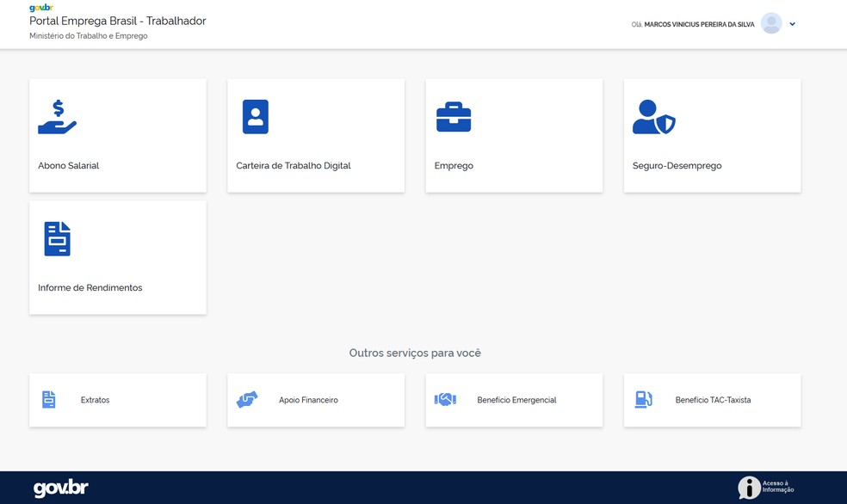
Task: Click the Extratos document icon
Action: point(49,400)
